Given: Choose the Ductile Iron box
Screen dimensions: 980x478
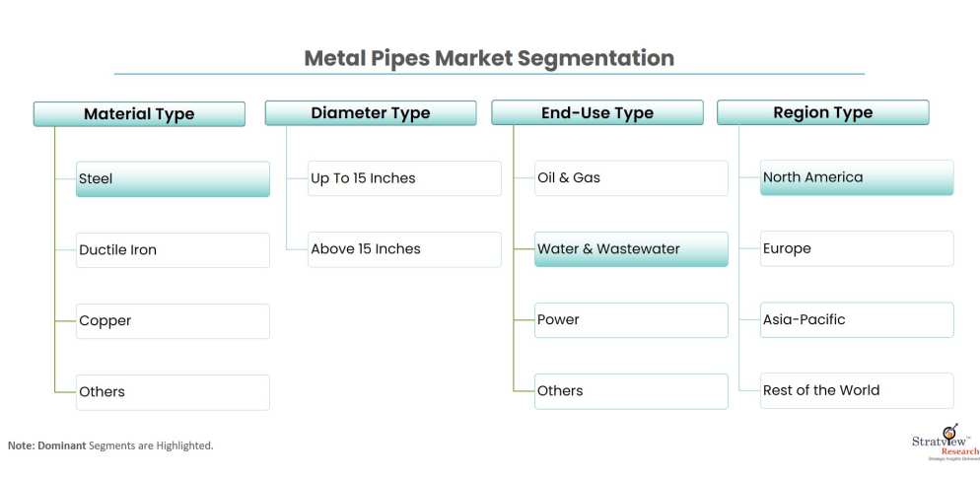Looking at the screenshot, I should coord(173,250).
